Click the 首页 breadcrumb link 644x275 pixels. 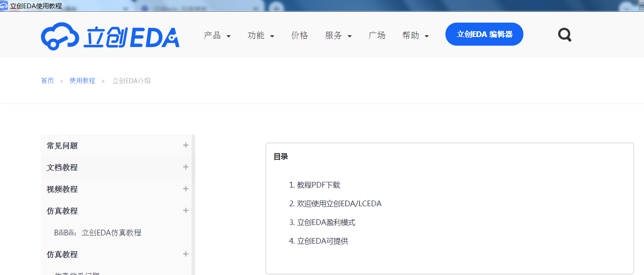(x=47, y=80)
